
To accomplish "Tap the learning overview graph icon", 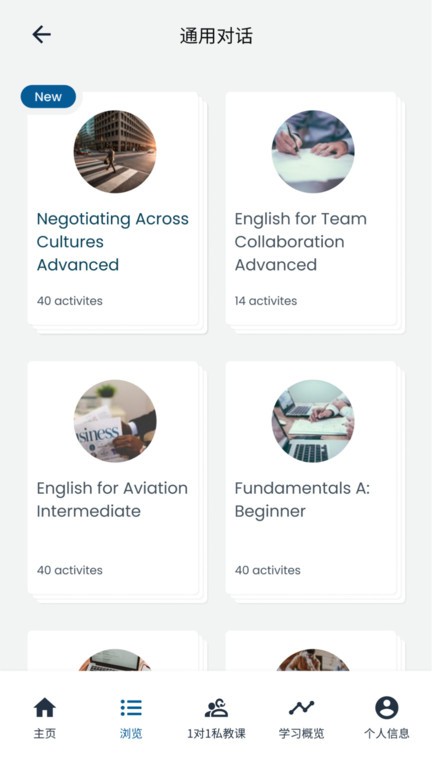I will tap(301, 708).
